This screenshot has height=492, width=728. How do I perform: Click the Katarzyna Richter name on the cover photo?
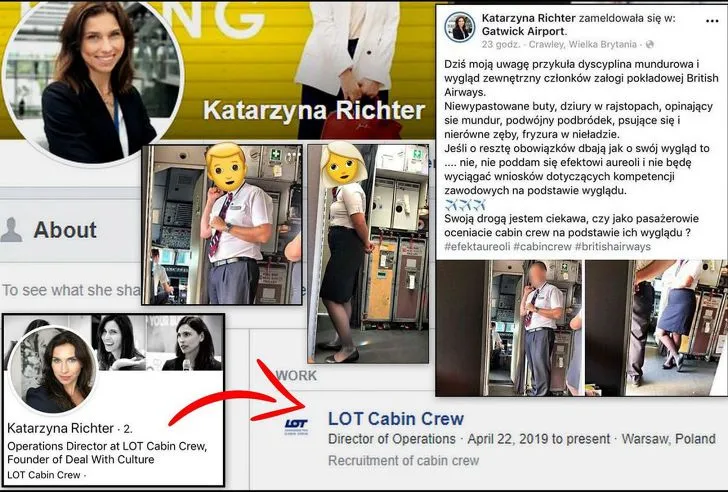(314, 111)
